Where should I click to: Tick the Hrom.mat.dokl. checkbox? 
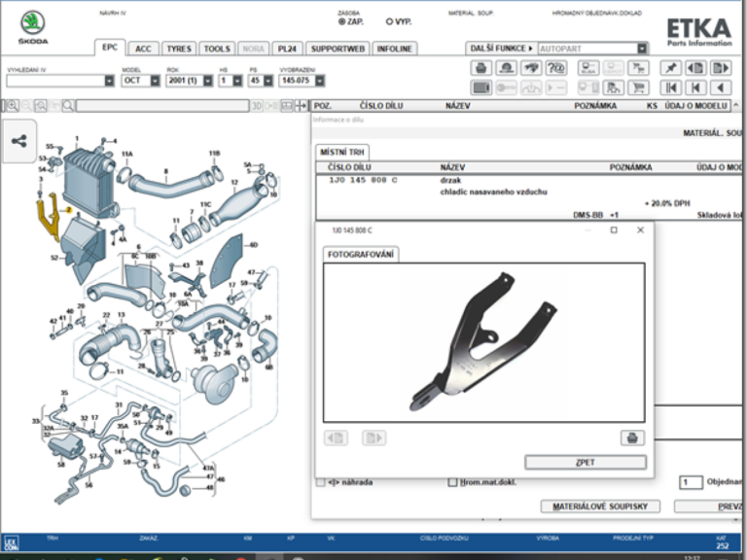point(452,482)
